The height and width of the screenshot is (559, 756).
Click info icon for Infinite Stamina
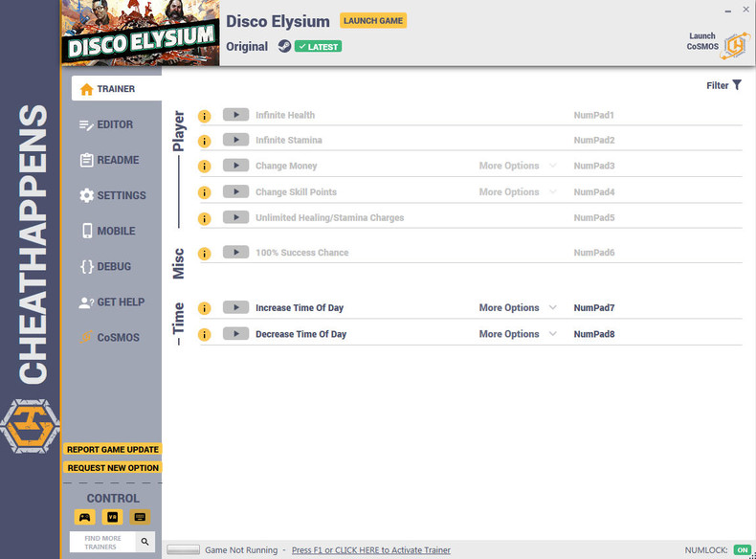tap(205, 142)
